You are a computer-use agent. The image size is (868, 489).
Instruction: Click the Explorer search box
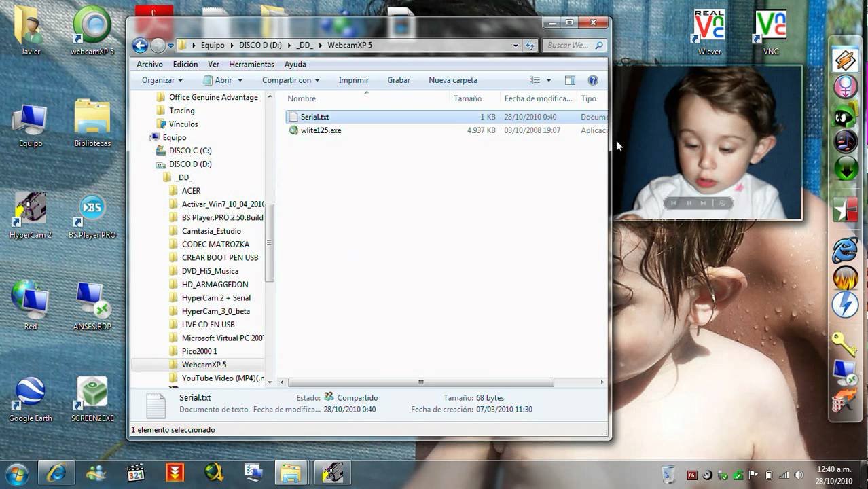click(x=575, y=46)
